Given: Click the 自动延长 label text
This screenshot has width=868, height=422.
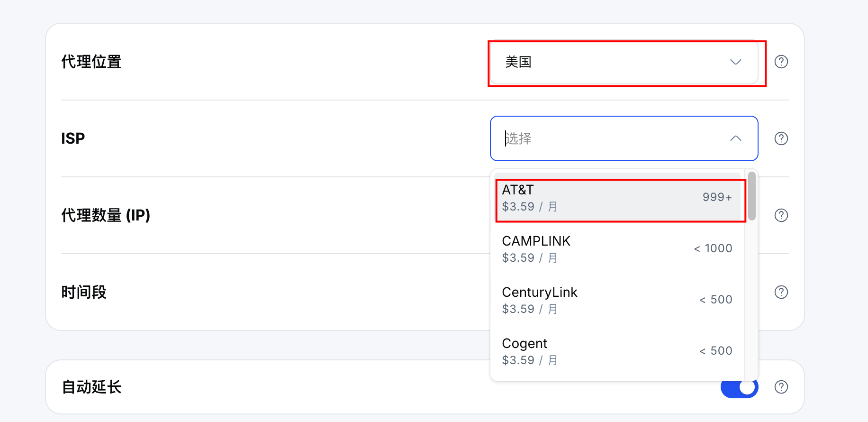Looking at the screenshot, I should pyautogui.click(x=91, y=387).
